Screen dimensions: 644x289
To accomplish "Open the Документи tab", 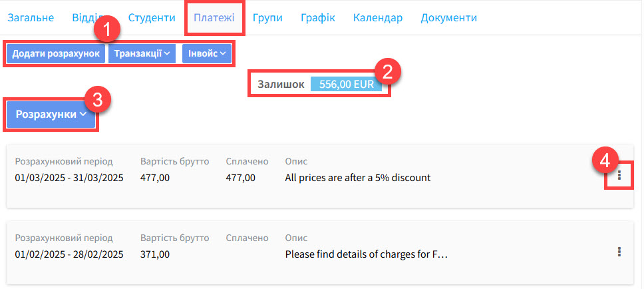I will [448, 17].
